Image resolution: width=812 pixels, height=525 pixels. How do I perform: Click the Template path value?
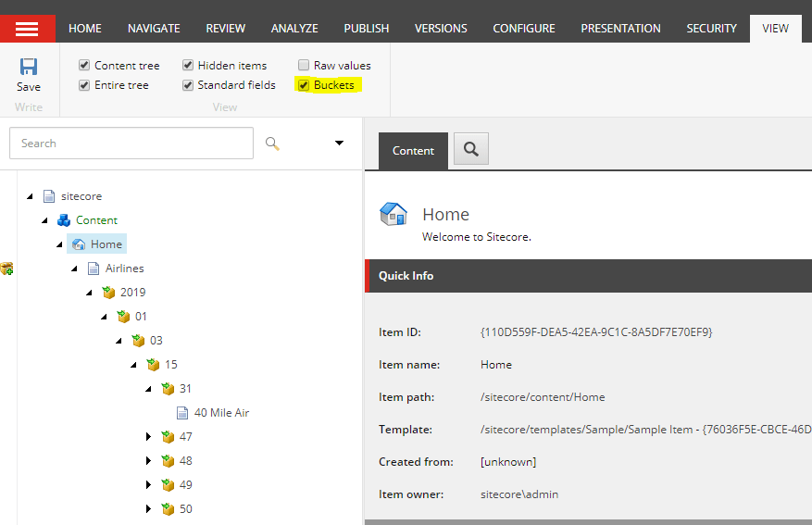click(x=645, y=430)
